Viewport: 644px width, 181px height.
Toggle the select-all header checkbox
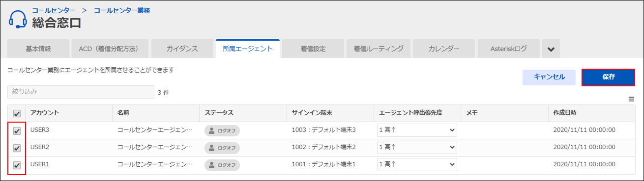click(17, 113)
